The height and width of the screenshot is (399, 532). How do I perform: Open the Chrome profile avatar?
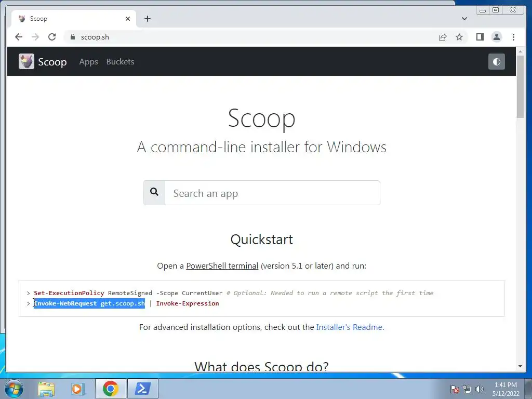pos(496,37)
